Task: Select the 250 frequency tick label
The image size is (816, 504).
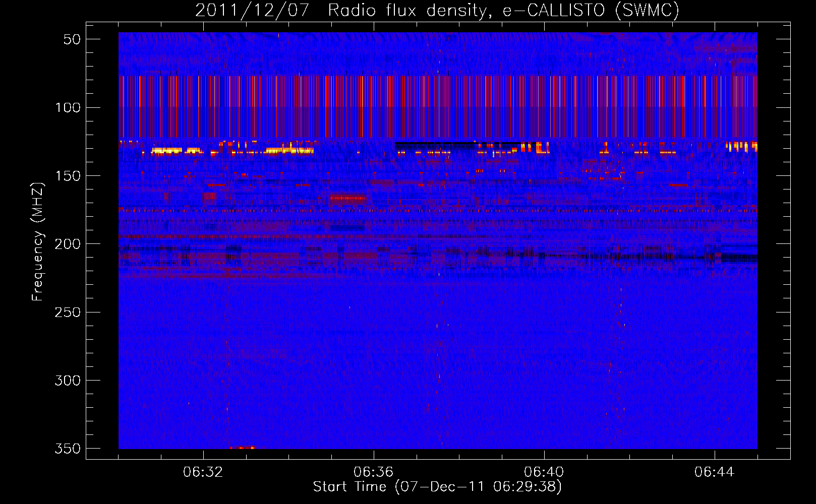Action: click(x=68, y=312)
